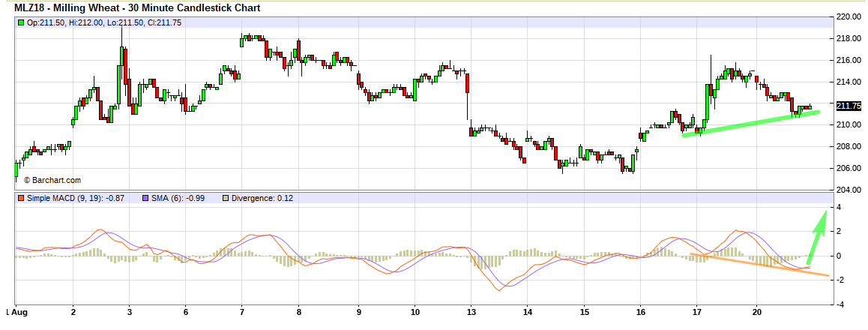The height and width of the screenshot is (330, 868).
Task: Click the Aug month label on date axis
Action: click(20, 311)
